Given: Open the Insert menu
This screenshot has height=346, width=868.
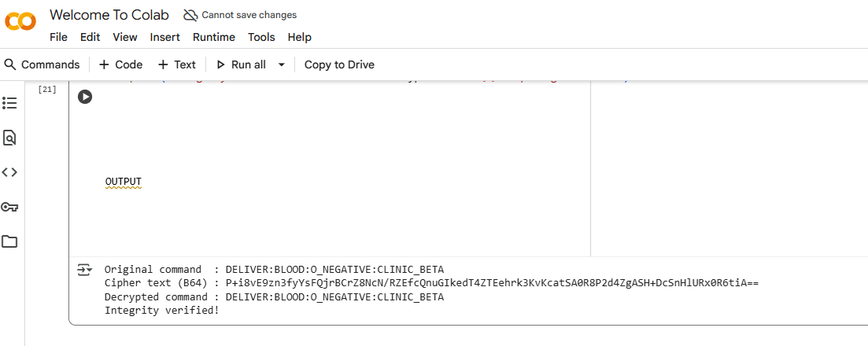Looking at the screenshot, I should tap(164, 37).
